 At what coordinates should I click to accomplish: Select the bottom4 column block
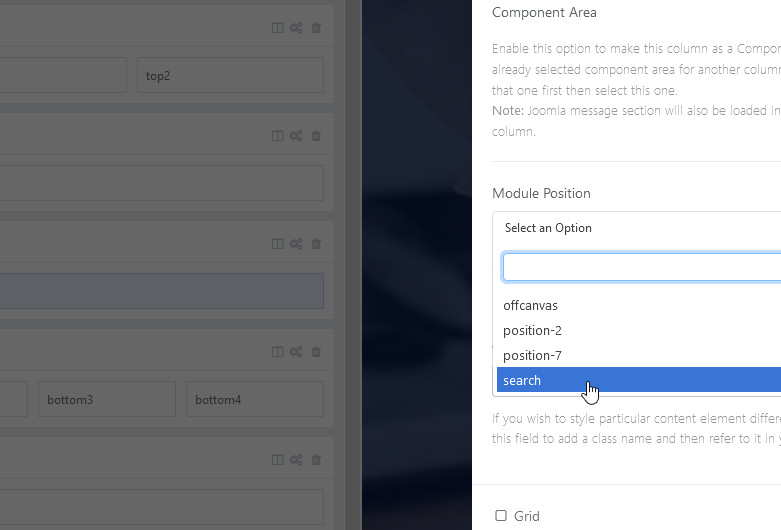pos(254,400)
